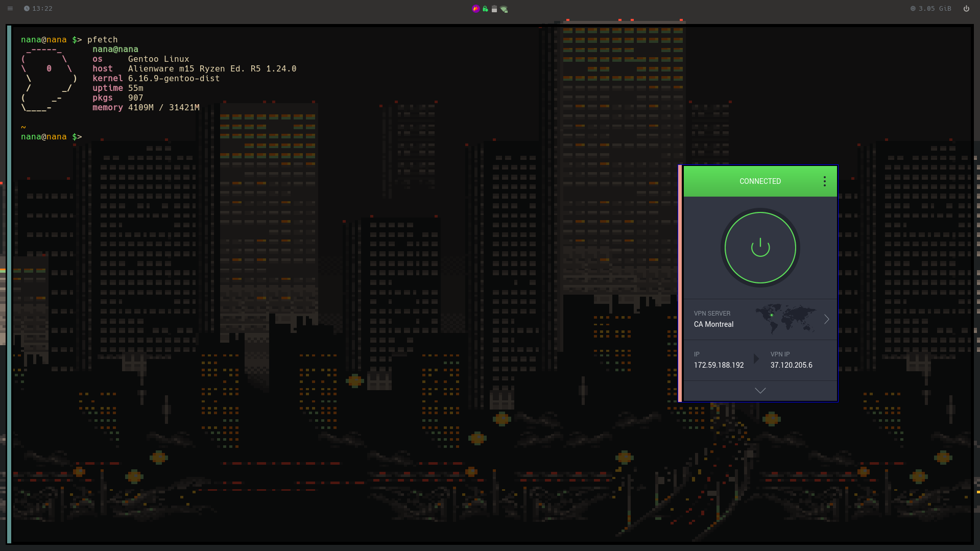This screenshot has height=551, width=980.
Task: Toggle the VPN power button off
Action: (x=760, y=248)
